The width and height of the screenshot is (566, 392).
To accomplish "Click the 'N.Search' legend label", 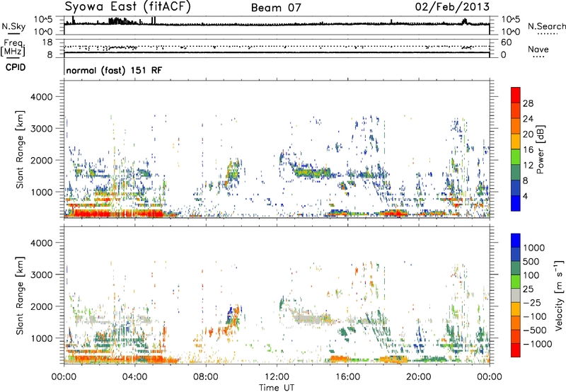I will tap(547, 26).
